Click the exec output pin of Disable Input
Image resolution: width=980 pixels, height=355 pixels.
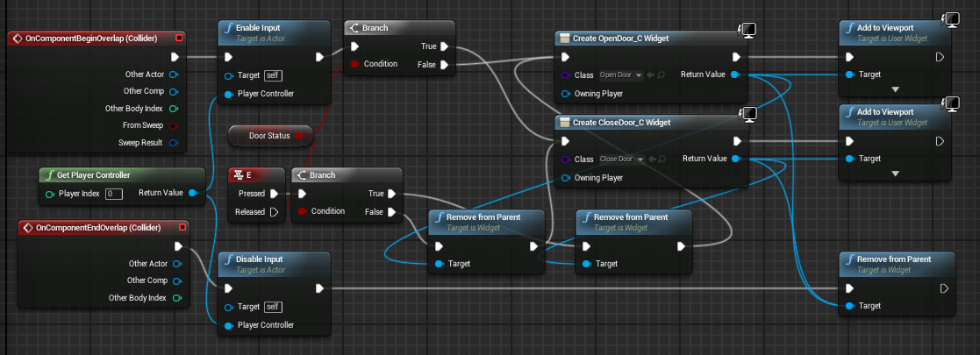tap(319, 288)
